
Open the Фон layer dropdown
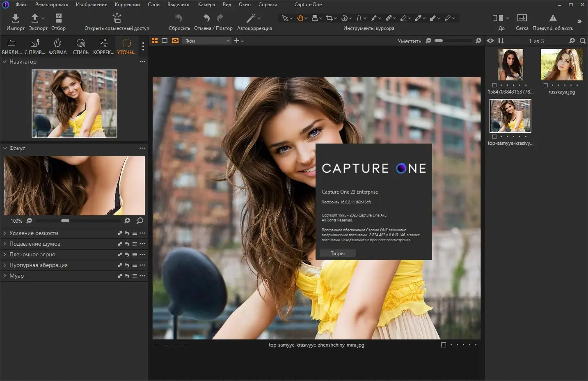click(x=207, y=41)
